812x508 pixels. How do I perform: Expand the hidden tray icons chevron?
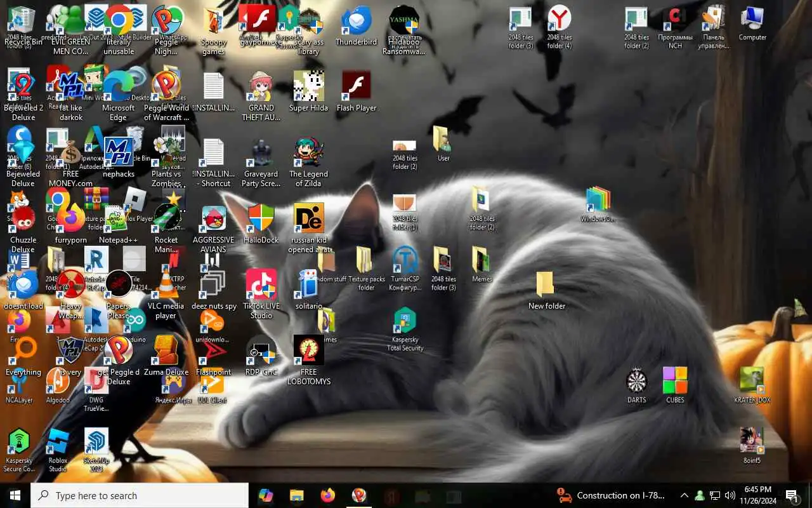pos(684,495)
